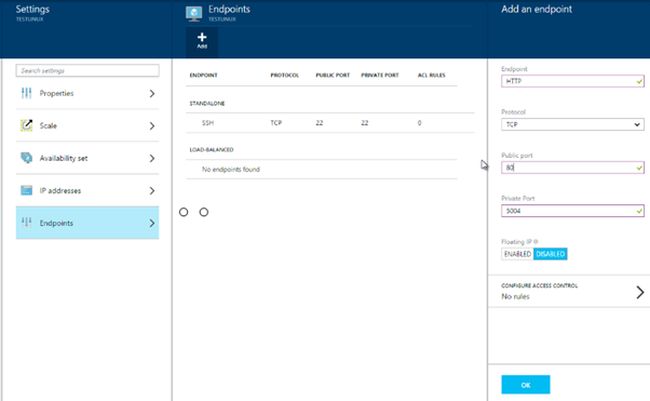650x401 pixels.
Task: Click the Endpoint name field with HTTP
Action: [x=572, y=81]
